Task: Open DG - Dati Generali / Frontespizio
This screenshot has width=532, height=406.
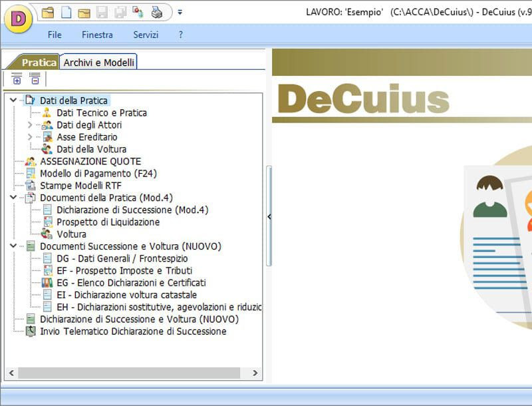Action: click(122, 258)
